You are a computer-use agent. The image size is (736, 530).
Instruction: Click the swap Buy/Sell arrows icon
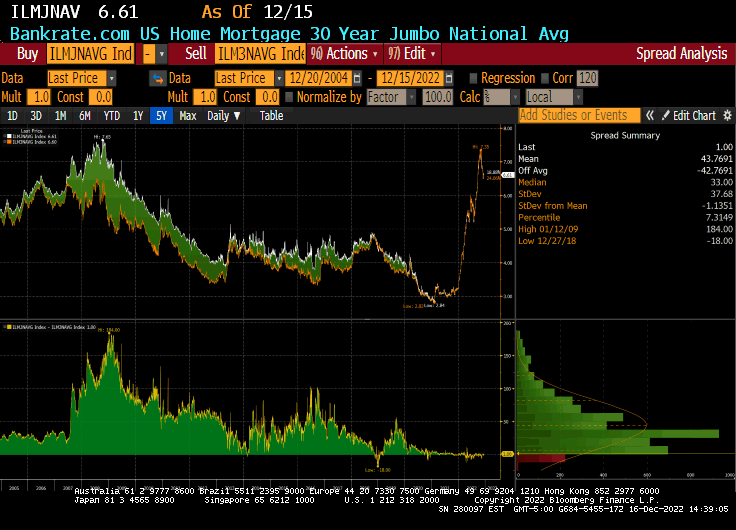click(156, 78)
